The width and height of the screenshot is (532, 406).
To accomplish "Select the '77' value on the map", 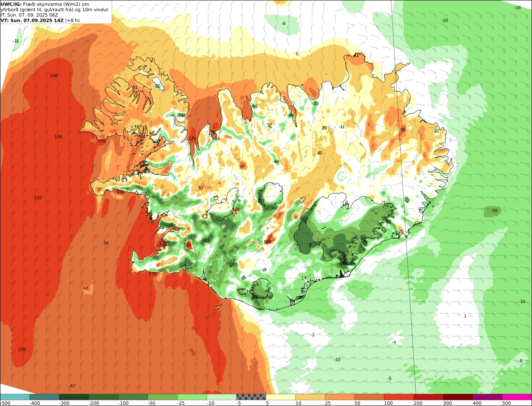I will [x=241, y=167].
